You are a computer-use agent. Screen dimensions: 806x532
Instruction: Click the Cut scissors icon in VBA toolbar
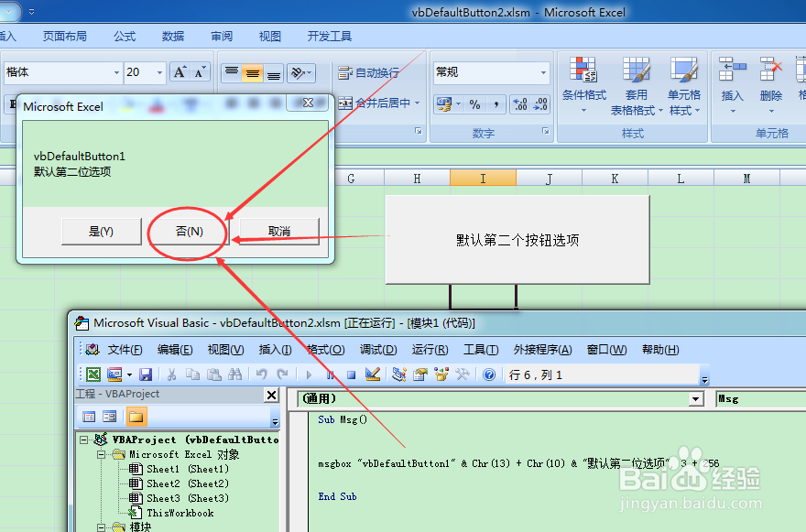coord(171,375)
